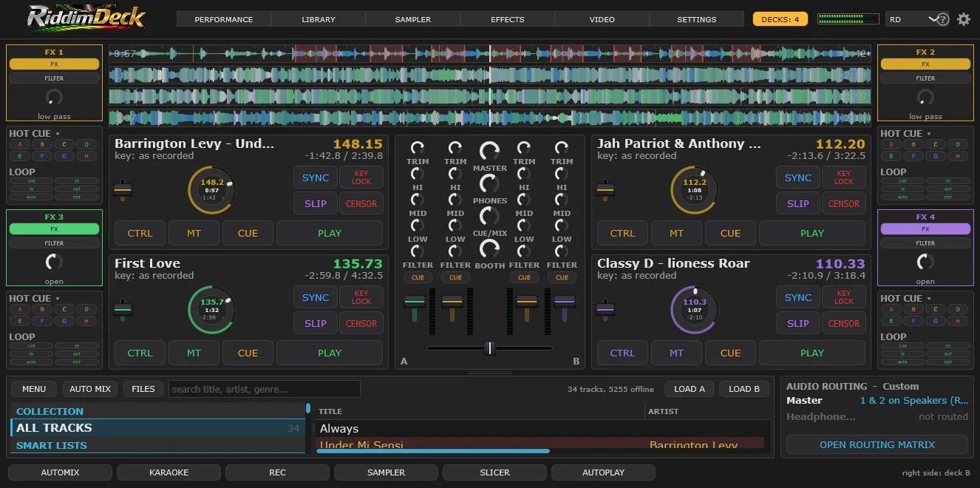Click OPEN ROUTING MATRIX button
Image resolution: width=980 pixels, height=488 pixels.
point(877,444)
